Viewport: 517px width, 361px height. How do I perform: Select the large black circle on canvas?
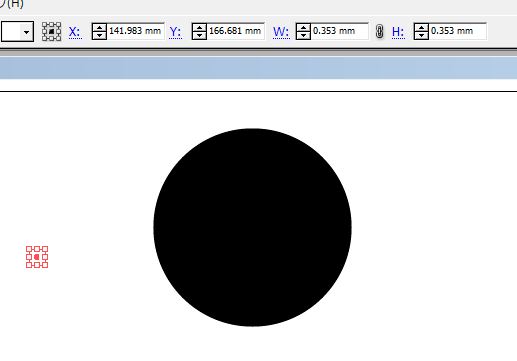[252, 227]
